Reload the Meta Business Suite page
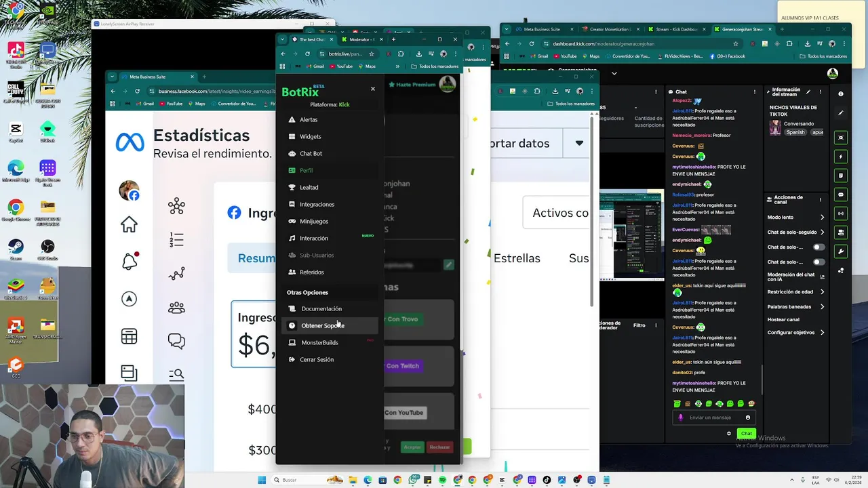868x488 pixels. click(137, 91)
